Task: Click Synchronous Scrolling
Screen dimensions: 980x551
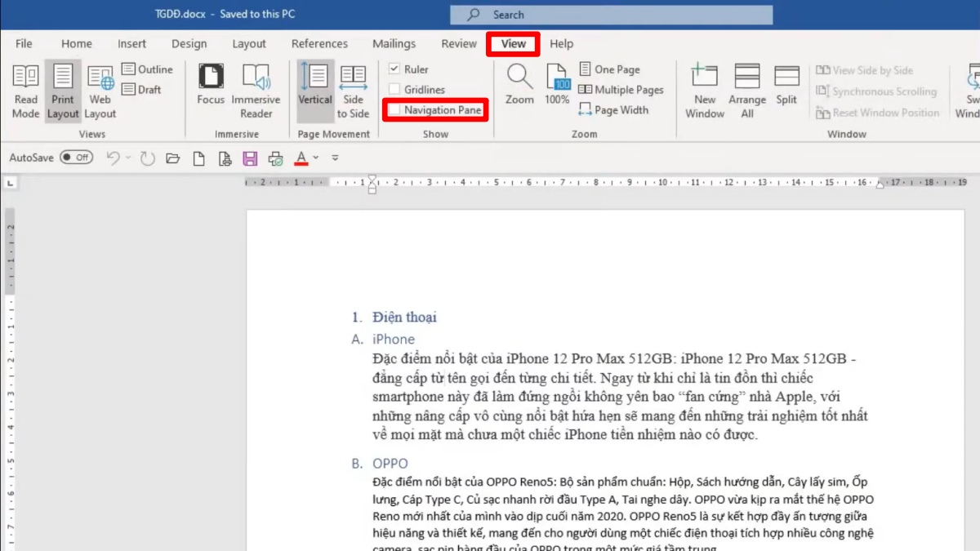Action: click(x=875, y=91)
